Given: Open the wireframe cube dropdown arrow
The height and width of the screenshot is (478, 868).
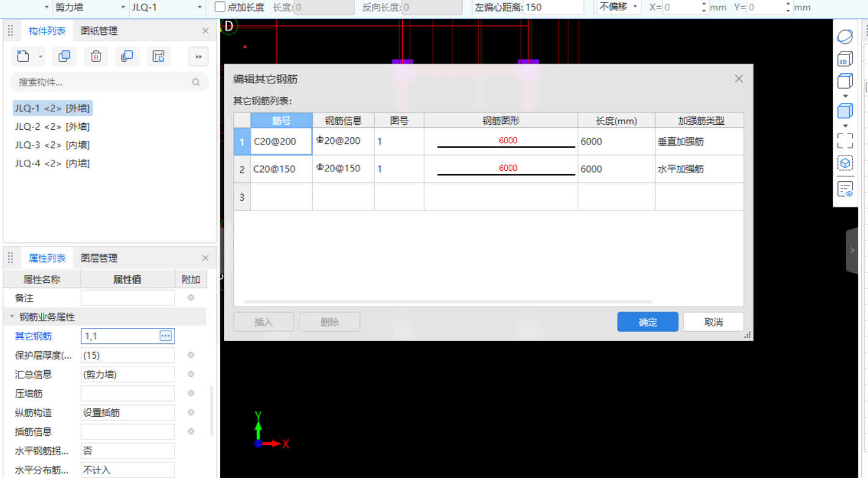Looking at the screenshot, I should (845, 96).
